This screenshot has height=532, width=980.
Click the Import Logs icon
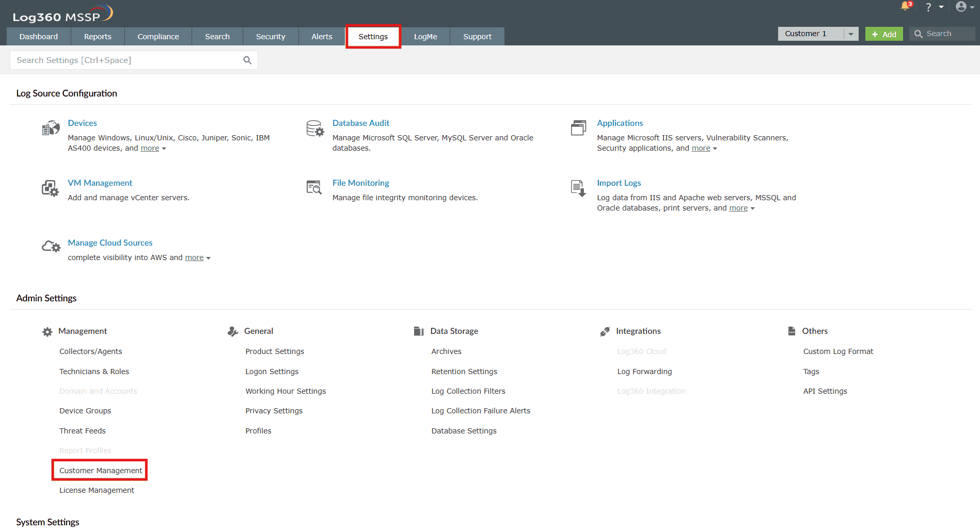click(578, 188)
